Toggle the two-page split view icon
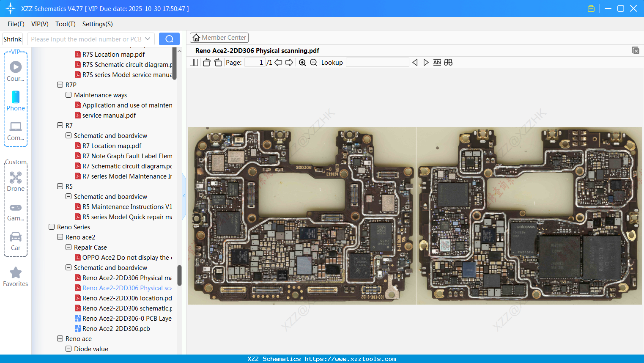The width and height of the screenshot is (644, 363). tap(194, 63)
